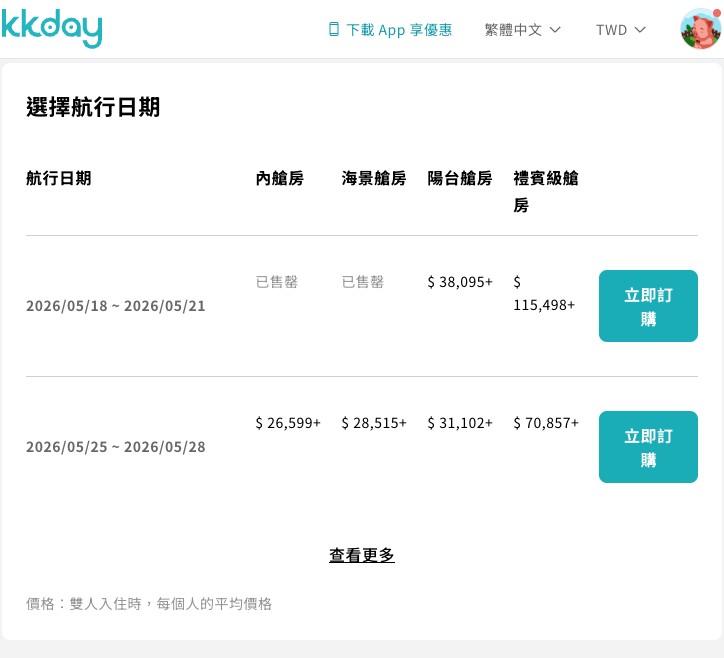
Task: Open the user profile avatar
Action: click(700, 29)
